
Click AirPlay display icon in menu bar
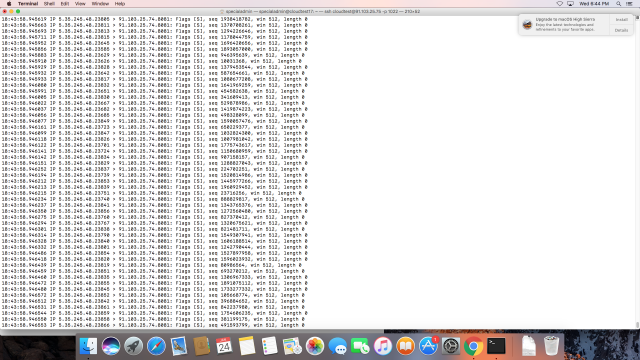click(570, 4)
